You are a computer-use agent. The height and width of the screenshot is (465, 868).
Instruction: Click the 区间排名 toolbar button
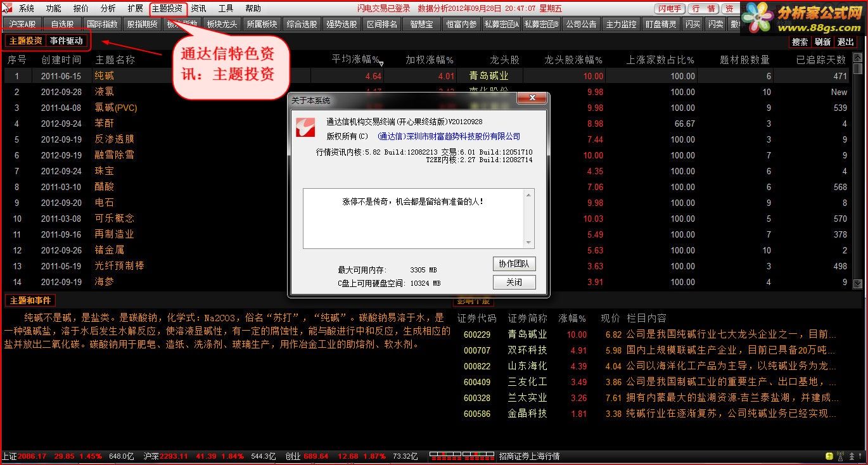click(382, 24)
